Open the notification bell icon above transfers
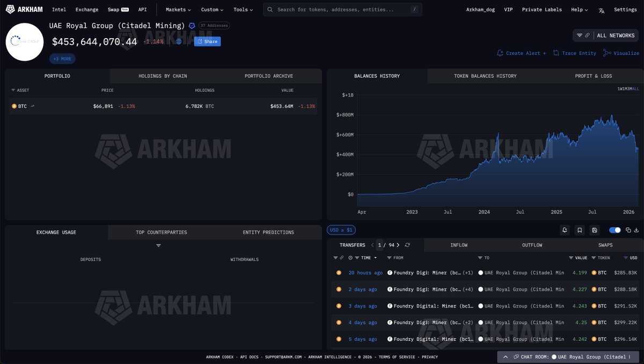The image size is (644, 364). (564, 230)
